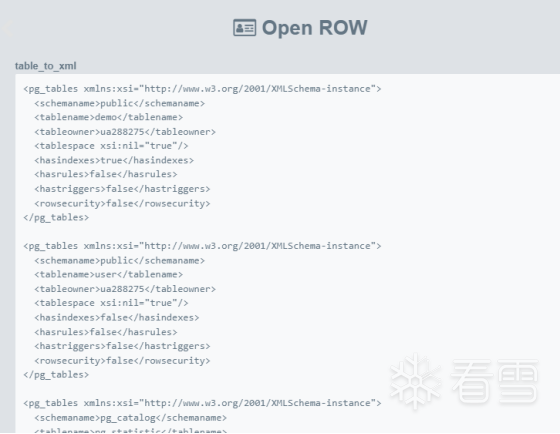Click the Open ROW heading text

pos(314,28)
